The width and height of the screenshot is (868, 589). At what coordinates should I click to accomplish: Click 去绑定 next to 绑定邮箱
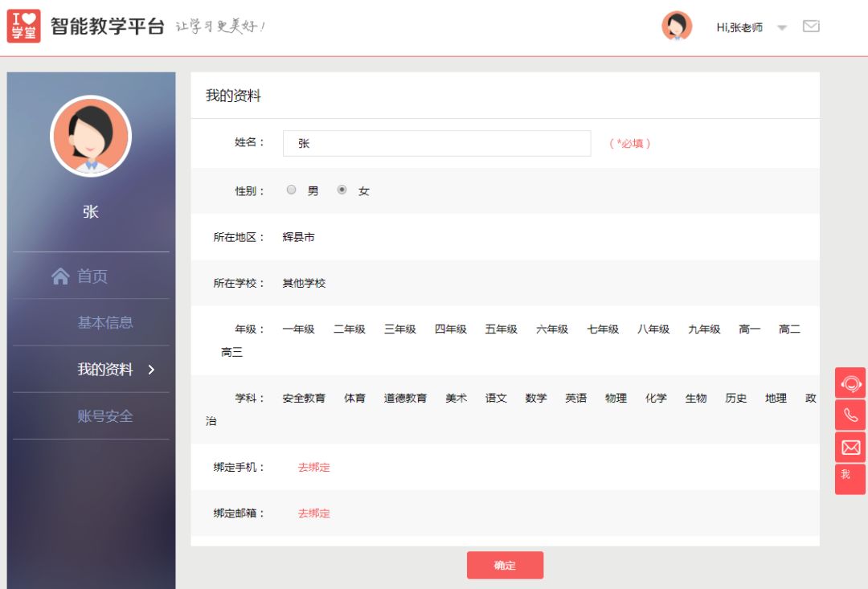313,513
